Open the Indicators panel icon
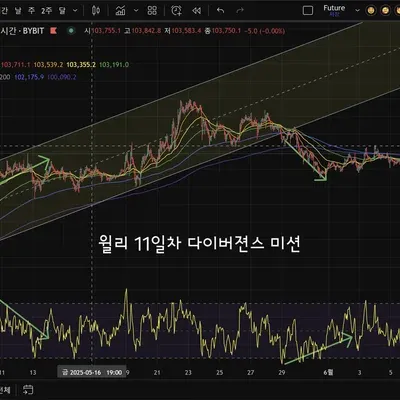This screenshot has height=400, width=400. (120, 11)
